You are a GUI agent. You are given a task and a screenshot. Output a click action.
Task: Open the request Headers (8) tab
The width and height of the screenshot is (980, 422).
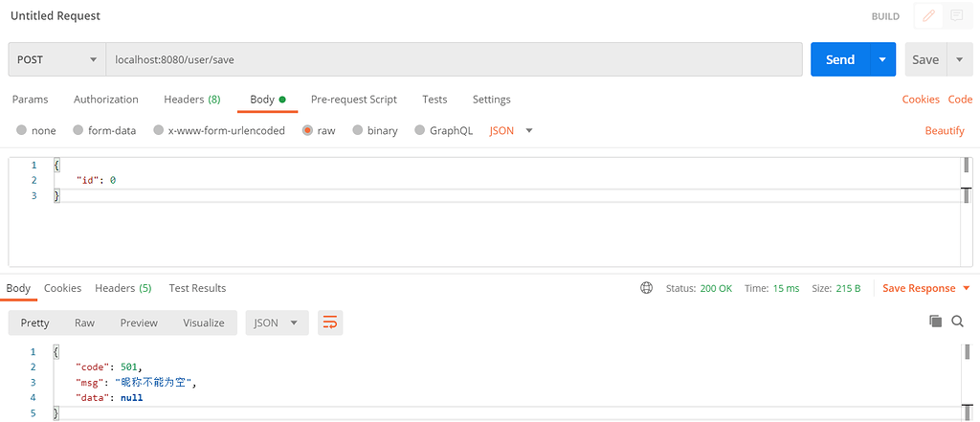(x=191, y=100)
